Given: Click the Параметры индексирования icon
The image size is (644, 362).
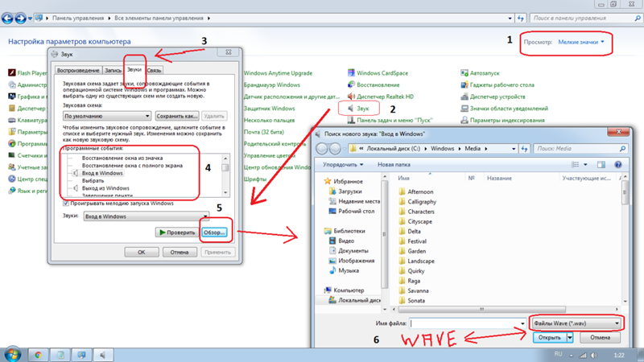Looking at the screenshot, I should [464, 120].
